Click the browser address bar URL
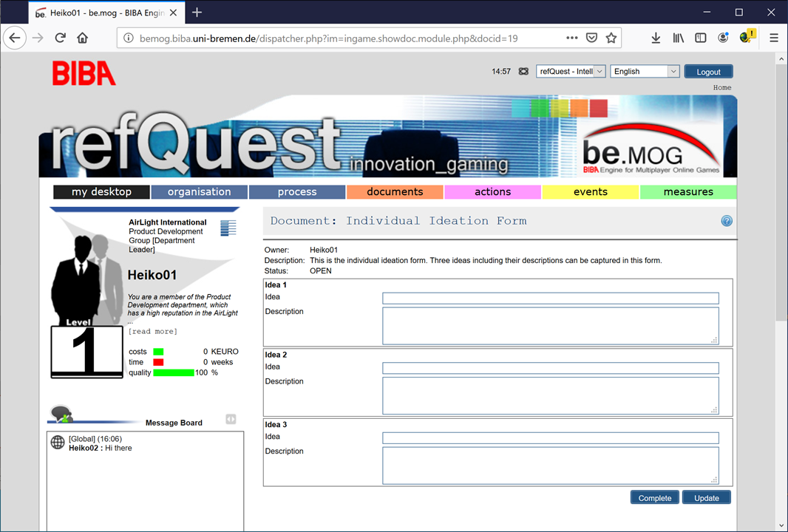 (329, 38)
